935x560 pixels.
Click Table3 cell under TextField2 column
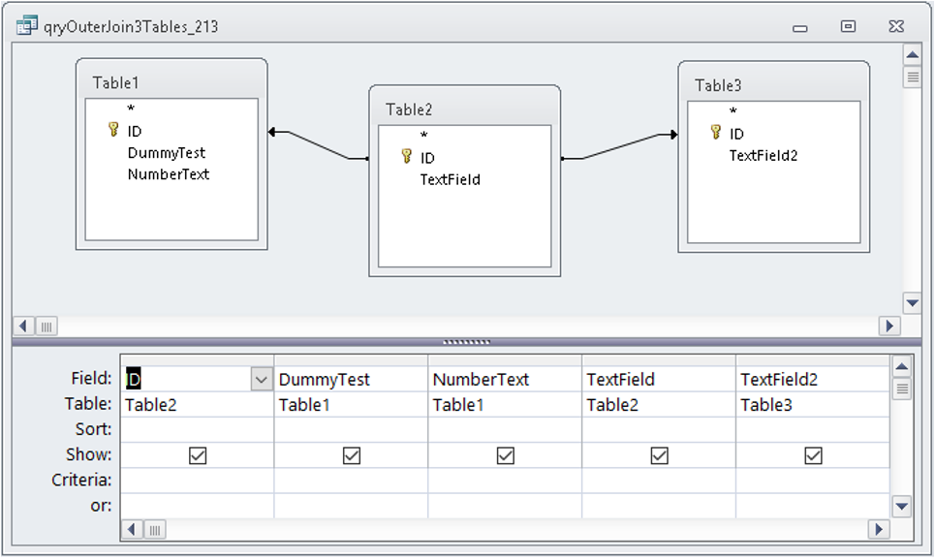(x=813, y=405)
